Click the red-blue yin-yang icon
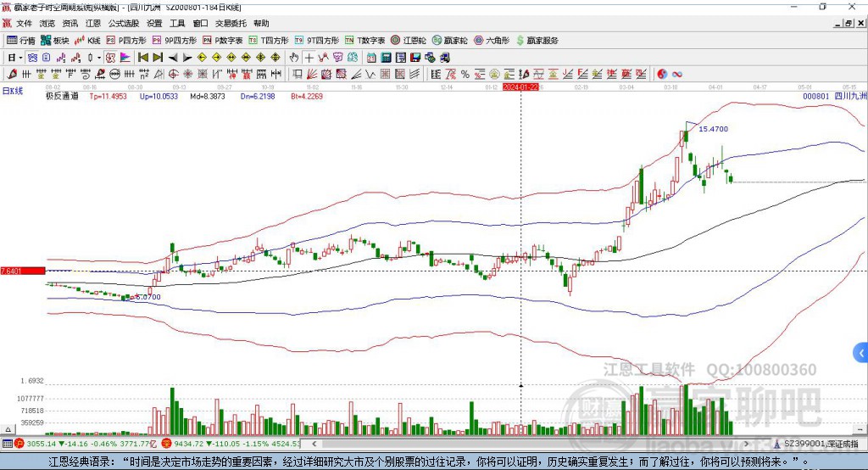This screenshot has width=868, height=470. 662,75
